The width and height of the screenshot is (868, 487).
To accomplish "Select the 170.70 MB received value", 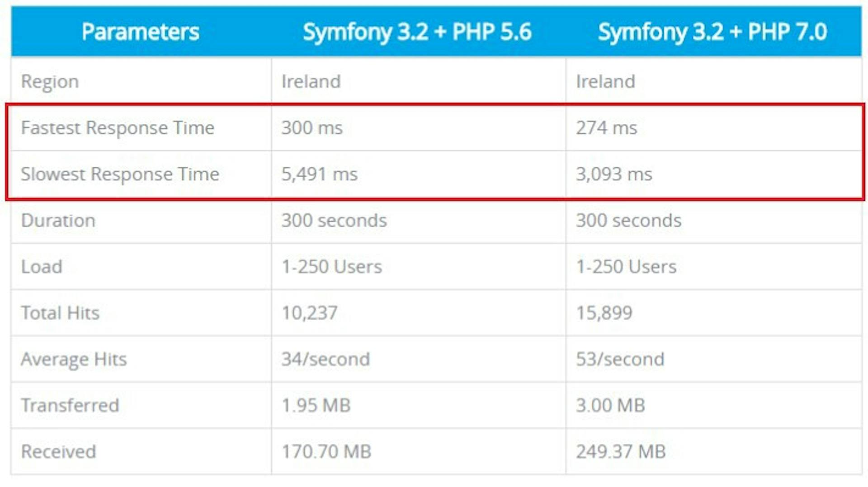I will coord(326,452).
